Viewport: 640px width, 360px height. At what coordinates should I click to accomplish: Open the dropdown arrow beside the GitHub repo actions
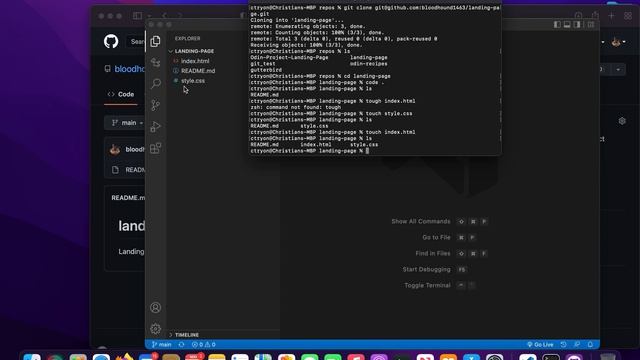[x=618, y=69]
